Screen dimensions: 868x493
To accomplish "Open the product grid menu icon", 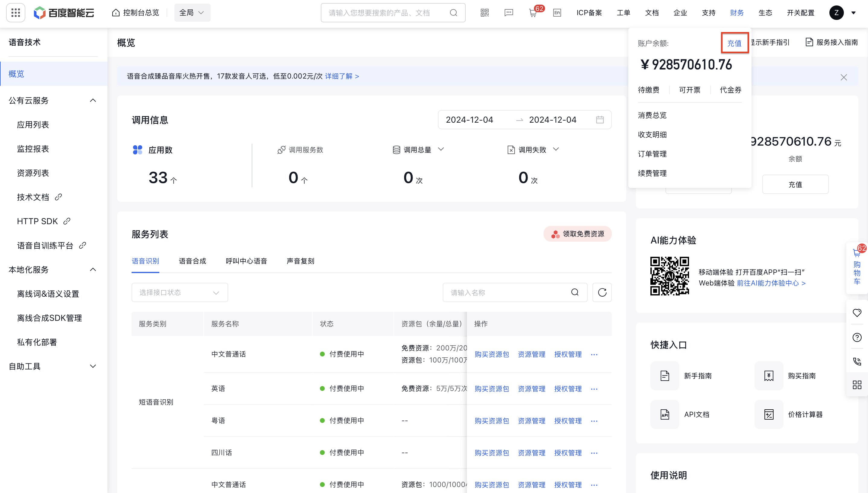I will coord(16,13).
